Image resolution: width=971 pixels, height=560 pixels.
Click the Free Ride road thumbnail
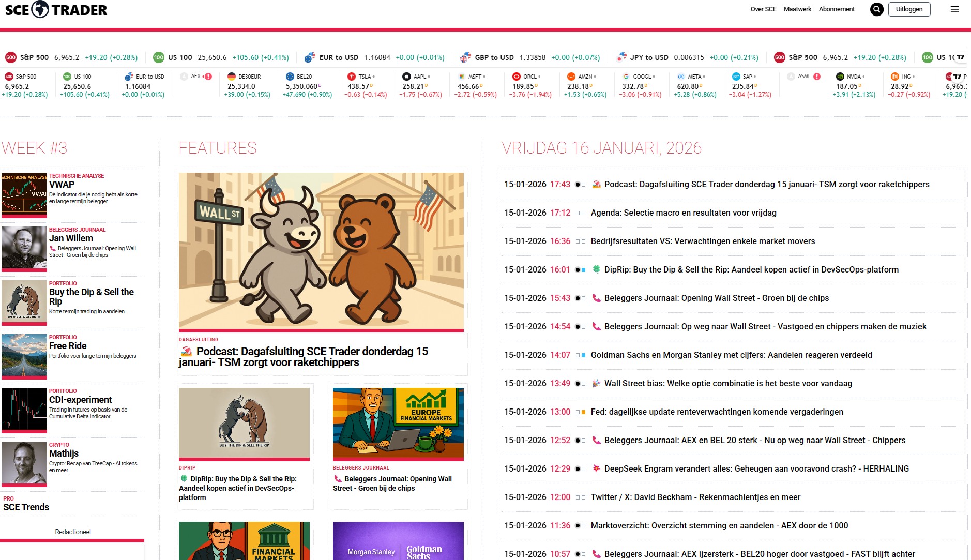24,357
